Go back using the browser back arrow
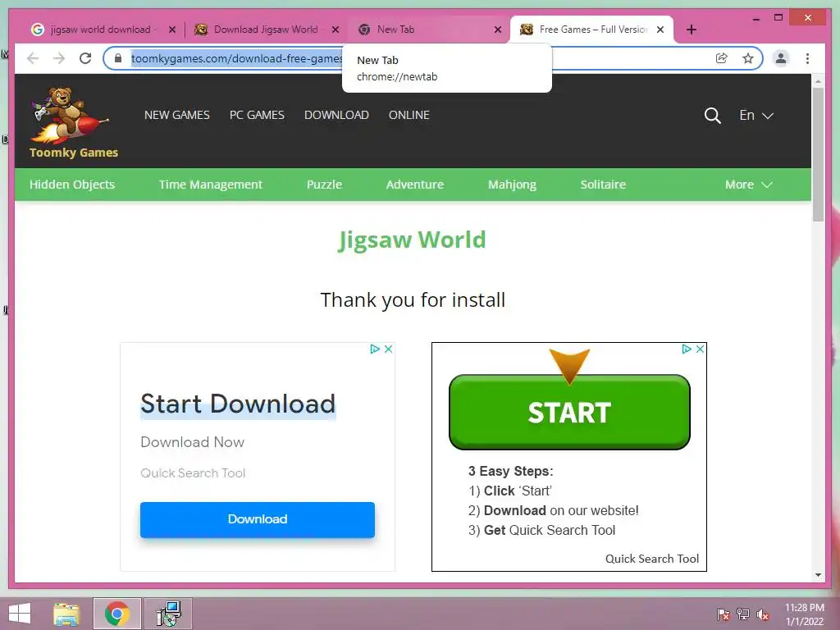 [33, 58]
